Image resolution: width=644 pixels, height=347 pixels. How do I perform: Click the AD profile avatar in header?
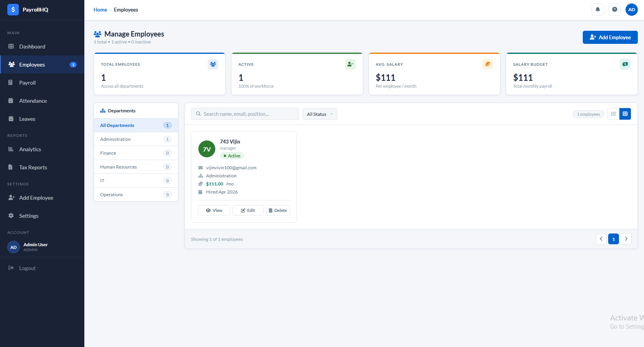point(631,10)
